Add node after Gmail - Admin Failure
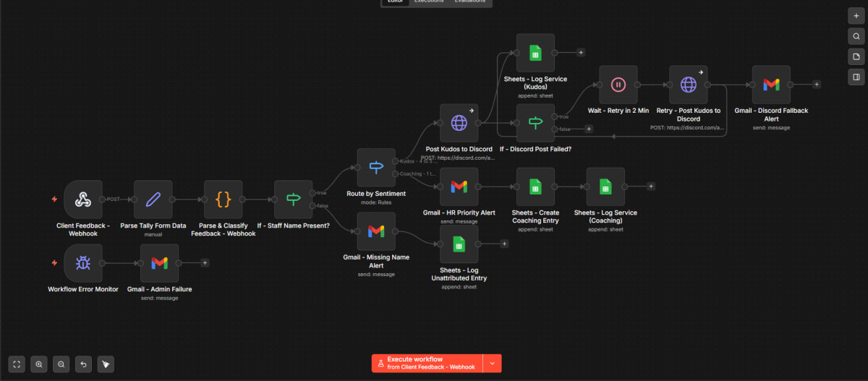The width and height of the screenshot is (868, 381). point(205,263)
